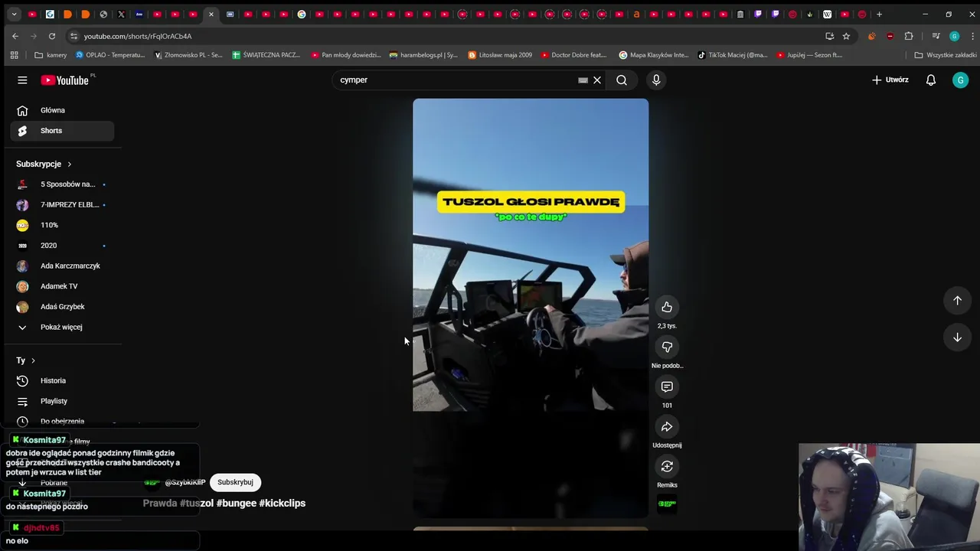The image size is (980, 551).
Task: Select Shorts in the sidebar
Action: 62,131
